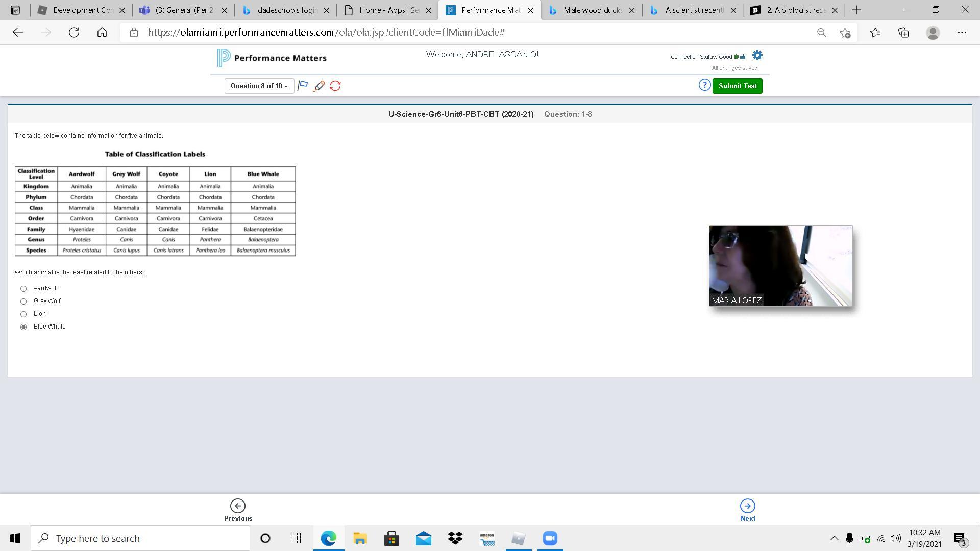Choose the Blue Whale radio button
Screen dimensions: 980x551
point(23,327)
